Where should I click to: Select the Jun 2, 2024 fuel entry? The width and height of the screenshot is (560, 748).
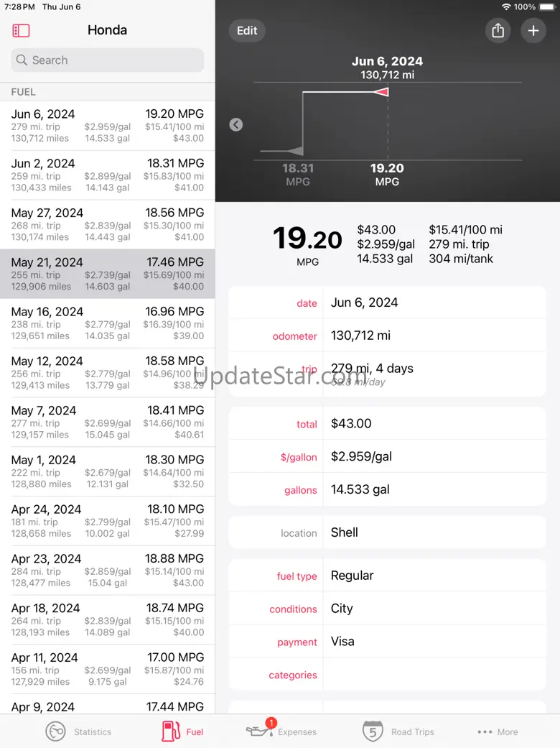point(107,175)
